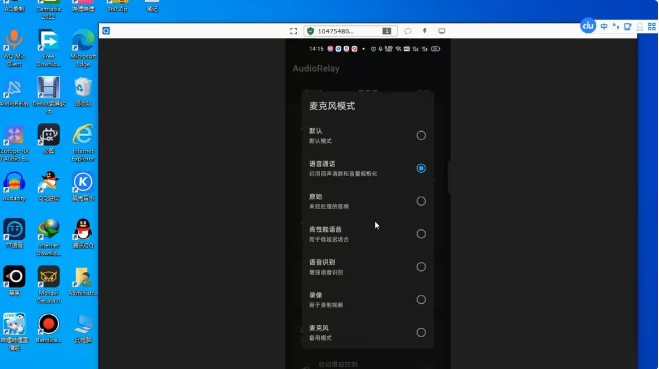The width and height of the screenshot is (659, 369).
Task: Open the chat bubble icon in toolbar
Action: (408, 31)
